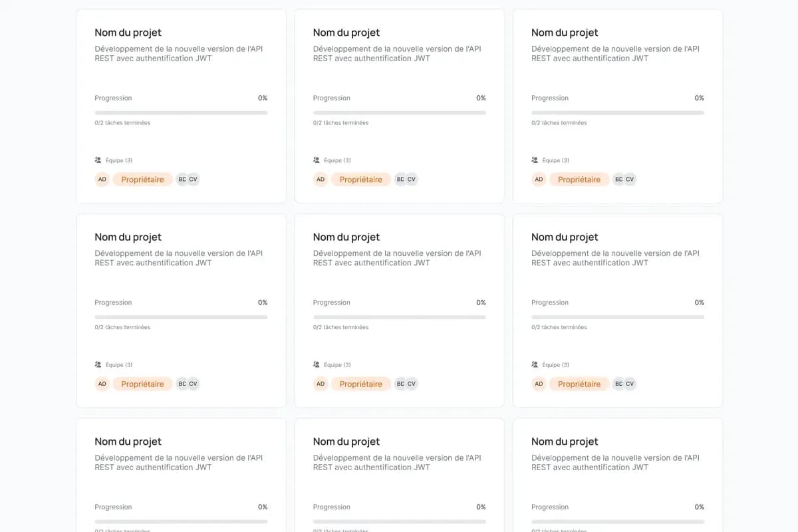The width and height of the screenshot is (798, 532).
Task: Click the BC avatar on the second project card
Action: (x=400, y=179)
